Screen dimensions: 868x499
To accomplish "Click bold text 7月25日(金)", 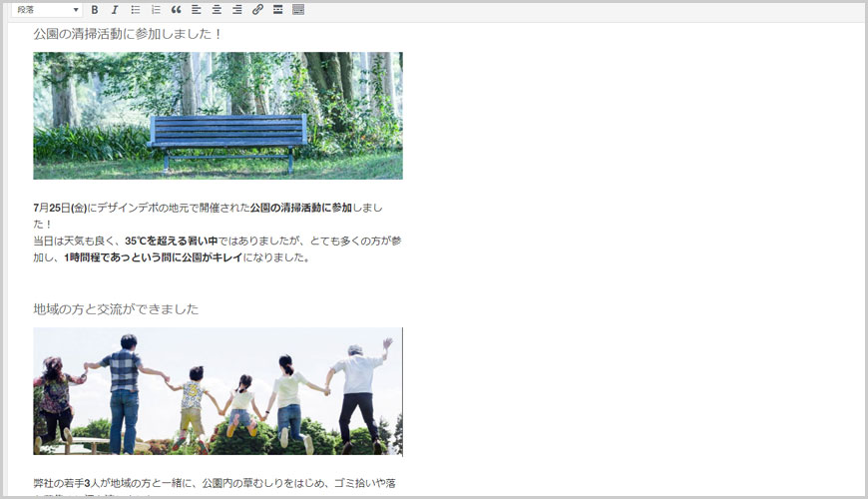I will point(60,208).
